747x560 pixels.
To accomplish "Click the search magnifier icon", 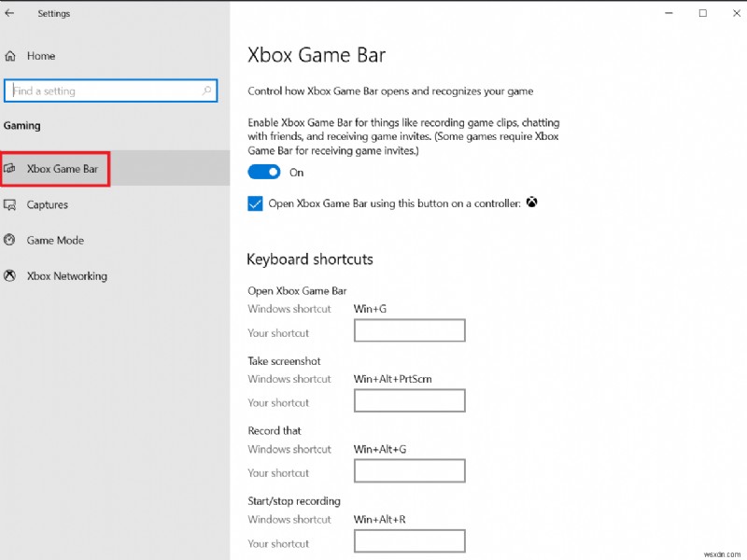I will 206,91.
